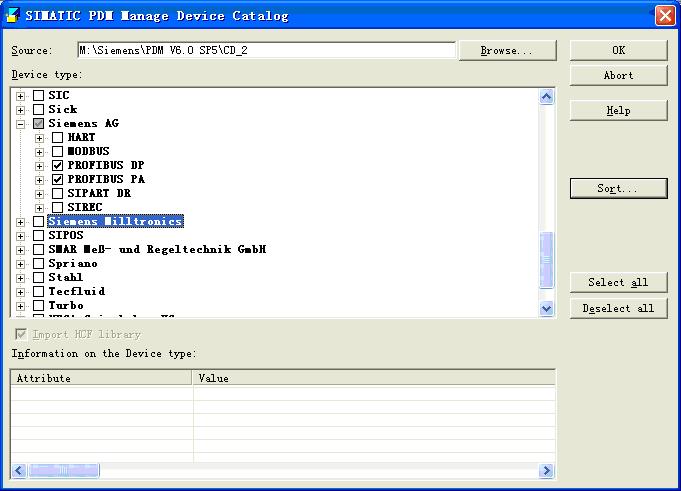Uncheck the PROFIBUS PA checkbox

(57, 179)
